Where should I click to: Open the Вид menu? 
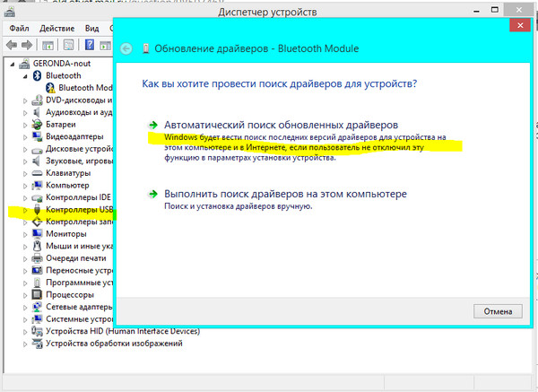tap(92, 29)
